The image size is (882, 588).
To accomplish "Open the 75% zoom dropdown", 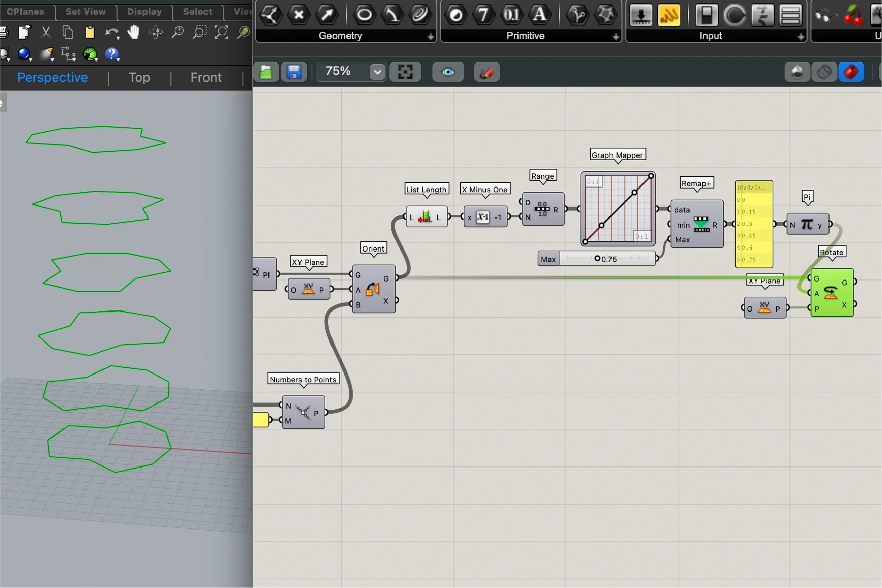I will point(377,72).
